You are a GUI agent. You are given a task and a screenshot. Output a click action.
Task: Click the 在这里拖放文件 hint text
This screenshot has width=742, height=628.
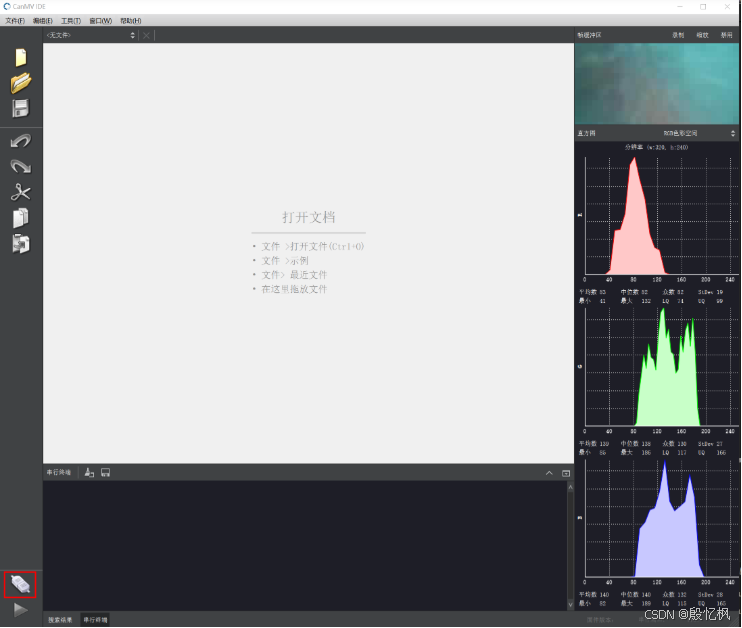[x=294, y=289]
